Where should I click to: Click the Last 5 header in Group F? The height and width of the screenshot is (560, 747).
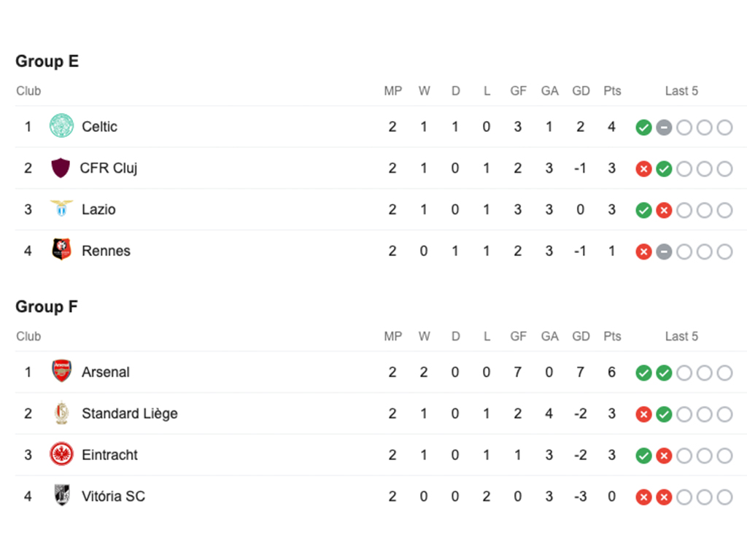tap(681, 336)
